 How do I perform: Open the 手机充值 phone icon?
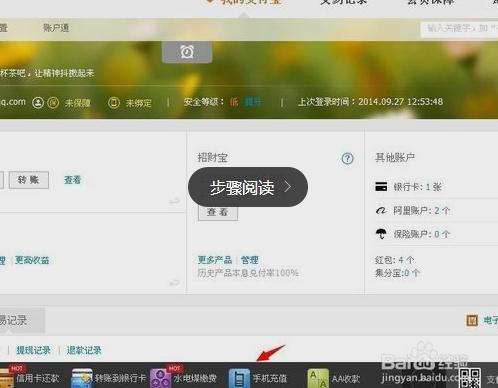pyautogui.click(x=239, y=378)
